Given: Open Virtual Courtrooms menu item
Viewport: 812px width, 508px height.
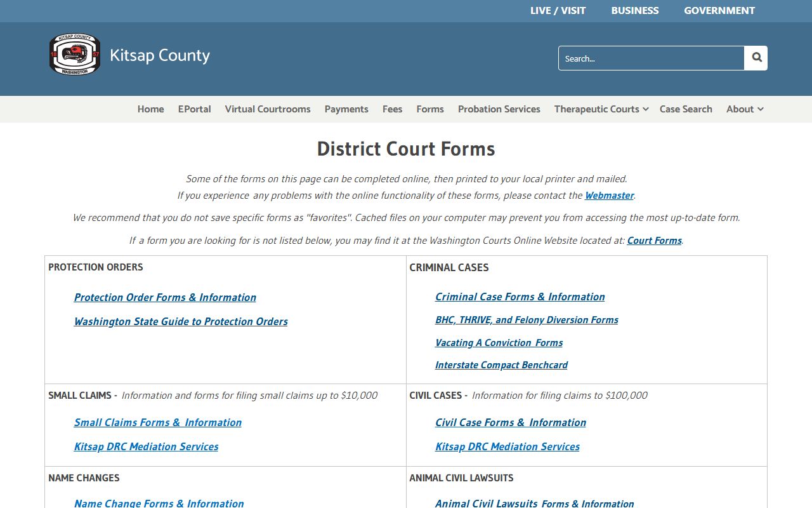Looking at the screenshot, I should click(268, 109).
